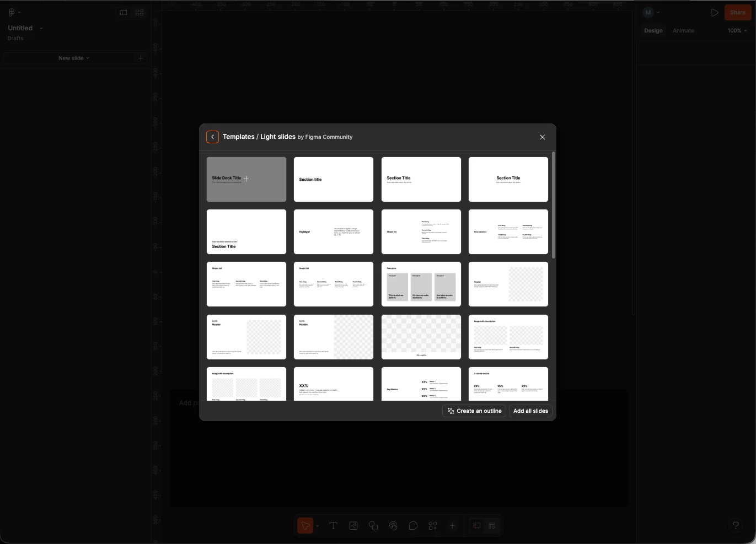Open the user avatar M menu
The width and height of the screenshot is (756, 544).
[651, 12]
